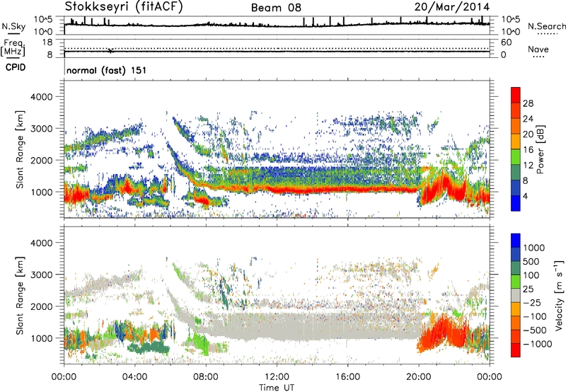
Task: Click the 'Beam 08' label
Action: pos(276,8)
